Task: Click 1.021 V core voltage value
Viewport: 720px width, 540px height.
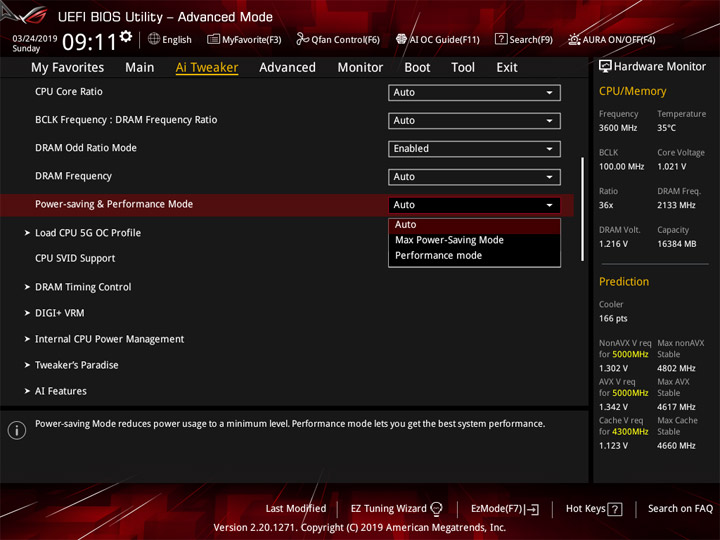Action: [671, 167]
